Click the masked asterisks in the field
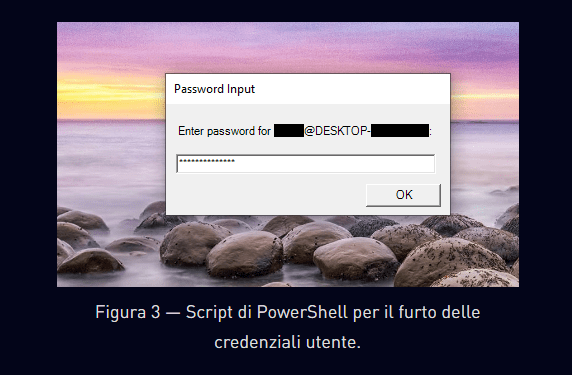 (207, 162)
